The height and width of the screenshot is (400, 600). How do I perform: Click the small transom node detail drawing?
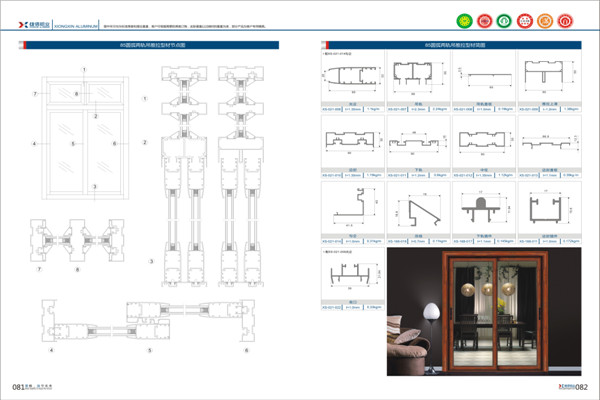[x=77, y=240]
